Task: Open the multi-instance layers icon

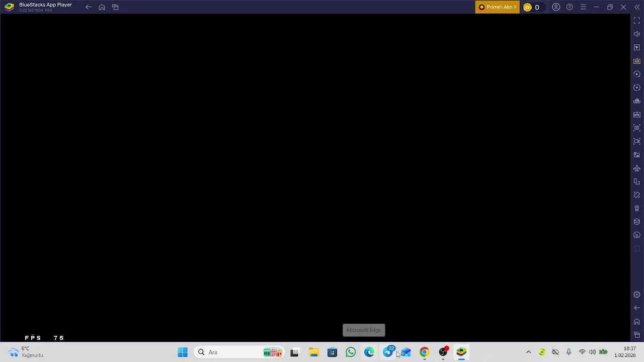Action: point(637,222)
